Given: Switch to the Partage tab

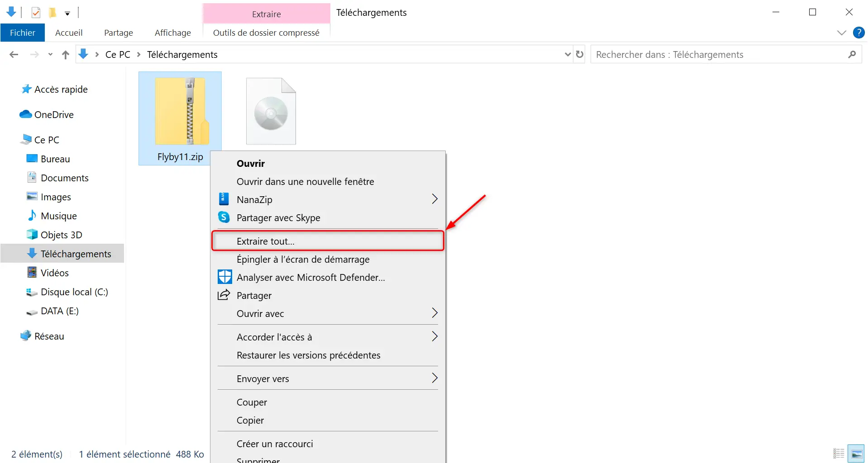Looking at the screenshot, I should click(x=119, y=33).
